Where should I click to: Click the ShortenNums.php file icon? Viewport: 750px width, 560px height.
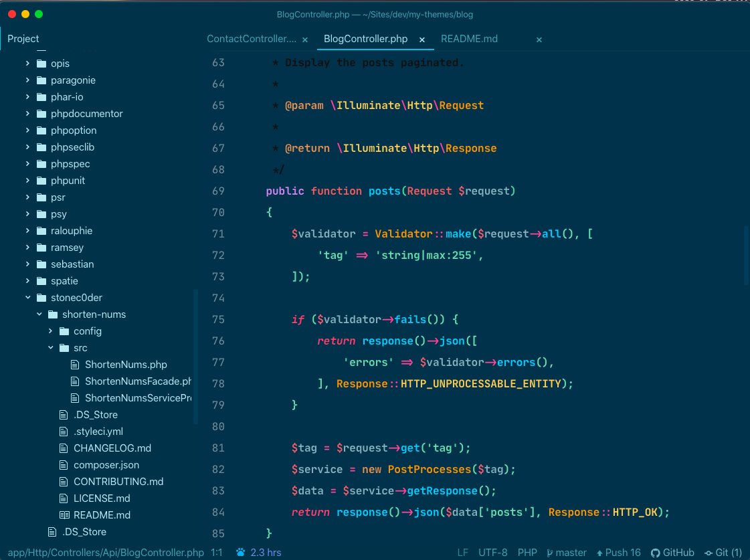point(75,365)
